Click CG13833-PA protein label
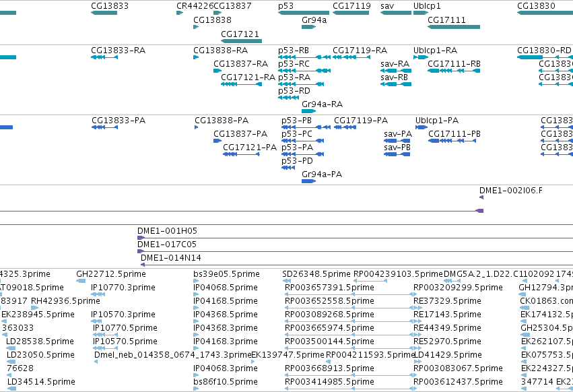Image resolution: width=573 pixels, height=392 pixels. (x=119, y=121)
